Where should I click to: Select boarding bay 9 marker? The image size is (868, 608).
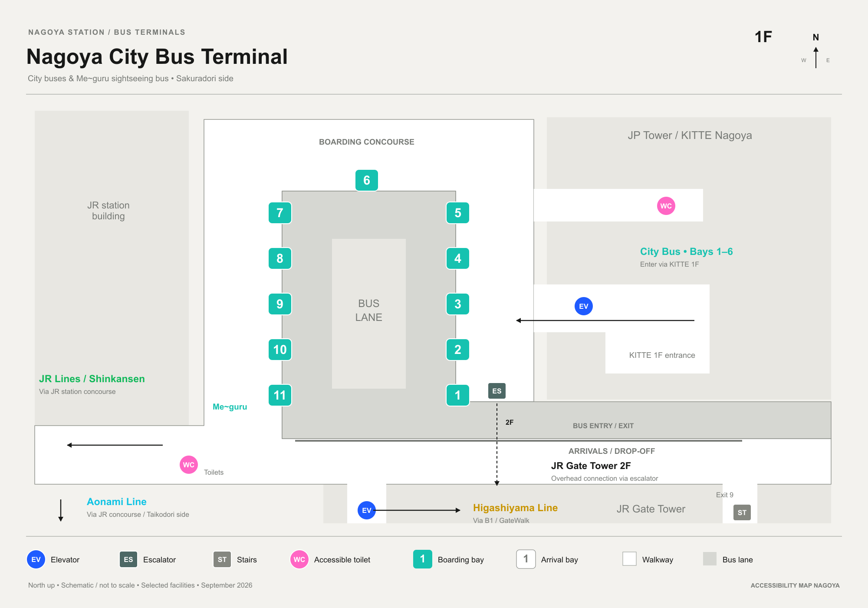[280, 304]
